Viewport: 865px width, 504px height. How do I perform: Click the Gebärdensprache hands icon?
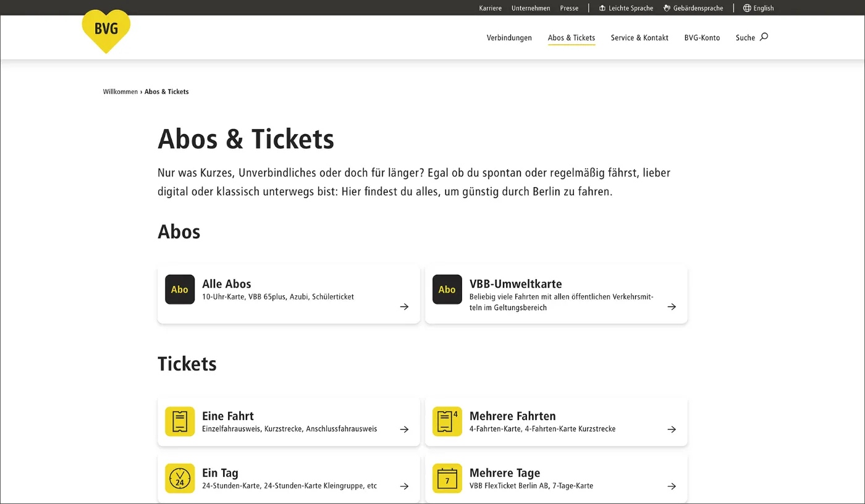[667, 8]
